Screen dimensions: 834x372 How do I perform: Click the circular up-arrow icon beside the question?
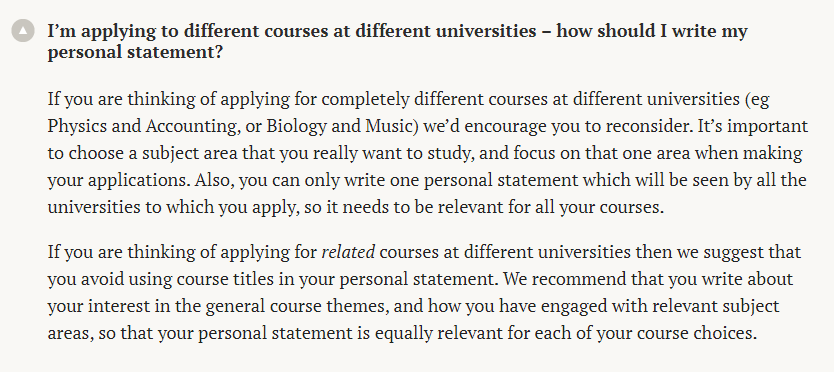23,31
